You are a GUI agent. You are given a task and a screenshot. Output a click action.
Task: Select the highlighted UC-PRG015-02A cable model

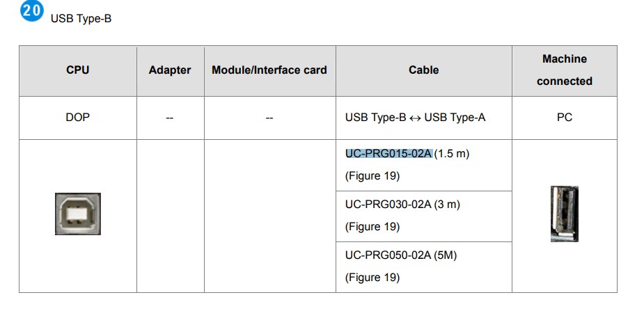(x=388, y=154)
